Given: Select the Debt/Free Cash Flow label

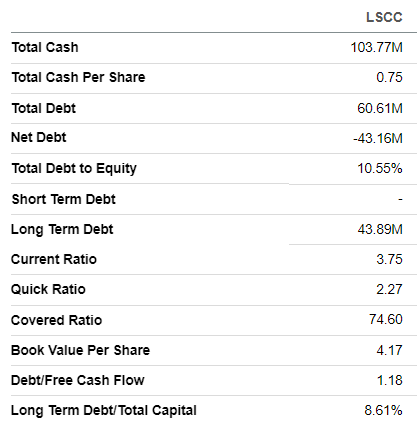Looking at the screenshot, I should (78, 380).
